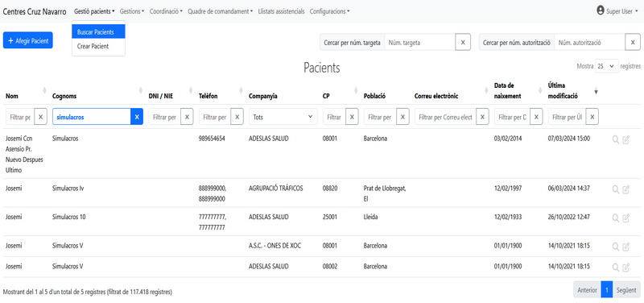Clear the Última modificació filter
Image resolution: width=644 pixels, height=303 pixels.
[x=592, y=117]
